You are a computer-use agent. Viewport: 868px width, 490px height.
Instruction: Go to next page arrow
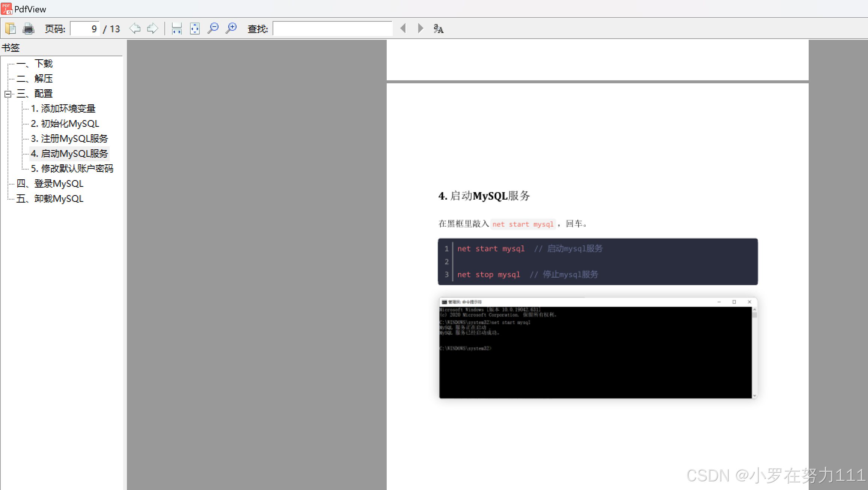(x=152, y=29)
